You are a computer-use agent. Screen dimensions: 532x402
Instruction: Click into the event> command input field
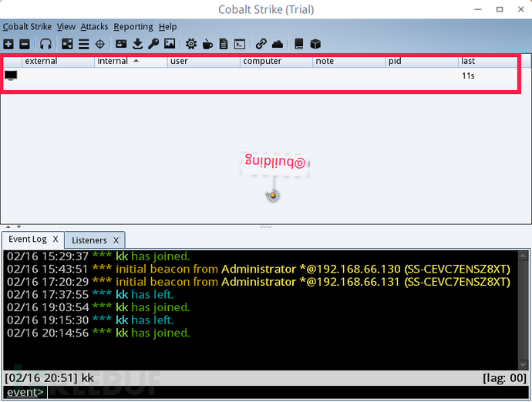pos(288,392)
